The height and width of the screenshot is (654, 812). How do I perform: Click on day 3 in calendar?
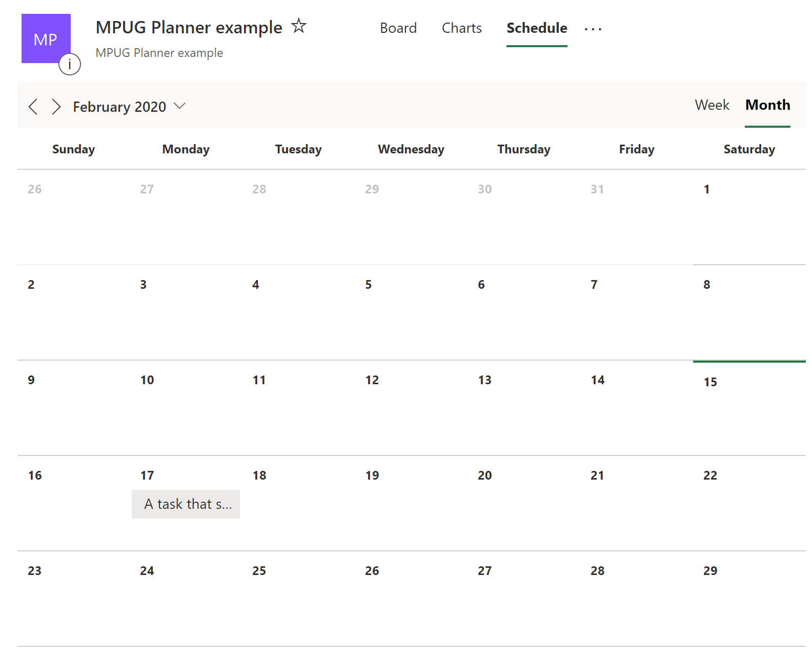[x=144, y=285]
